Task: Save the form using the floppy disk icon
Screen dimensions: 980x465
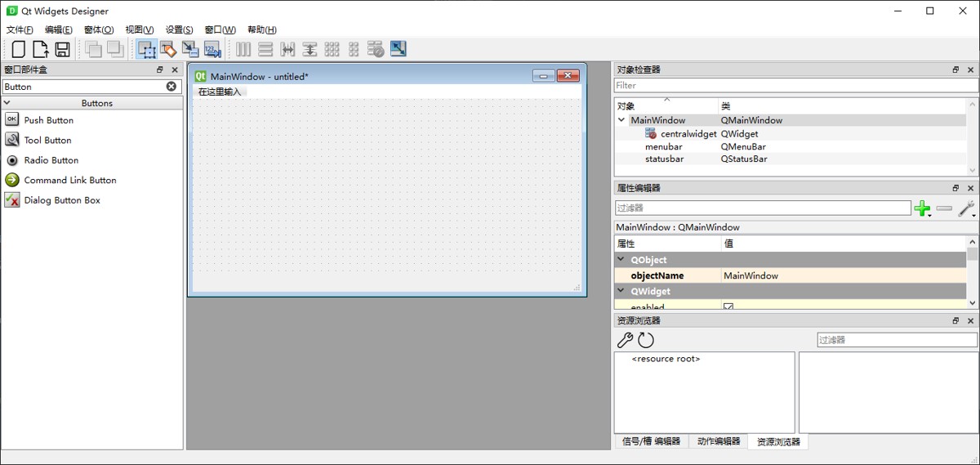Action: [62, 49]
